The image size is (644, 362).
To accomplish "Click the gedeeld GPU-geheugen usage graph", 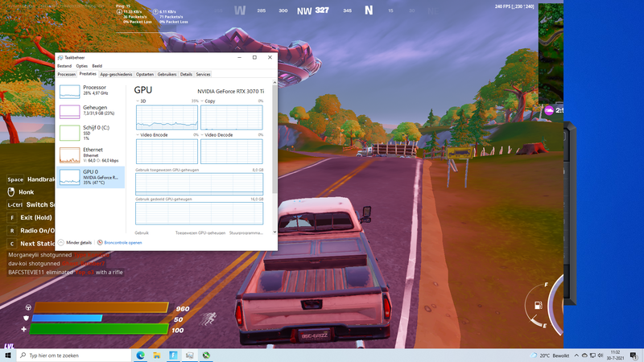I will (x=199, y=213).
